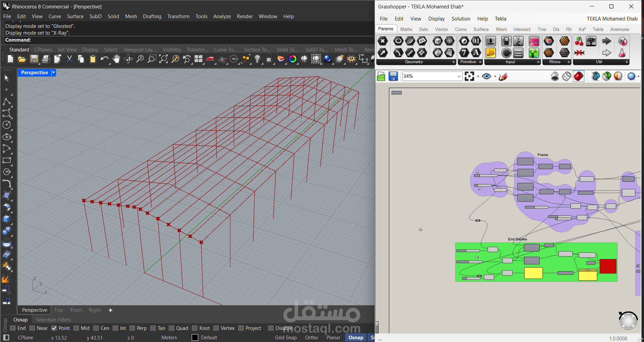The height and width of the screenshot is (342, 644).
Task: Open dropdown arrow next to Grasshopper eye icon
Action: [x=495, y=77]
